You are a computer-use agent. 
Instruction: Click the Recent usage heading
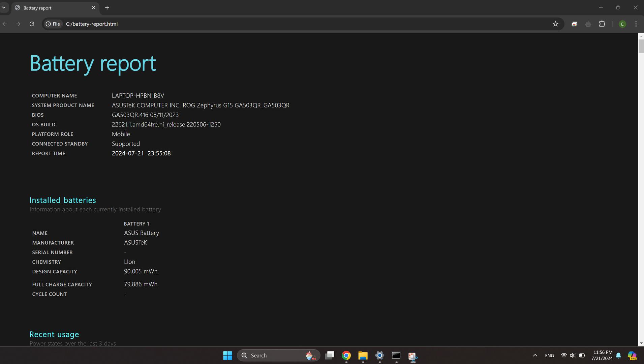tap(54, 334)
